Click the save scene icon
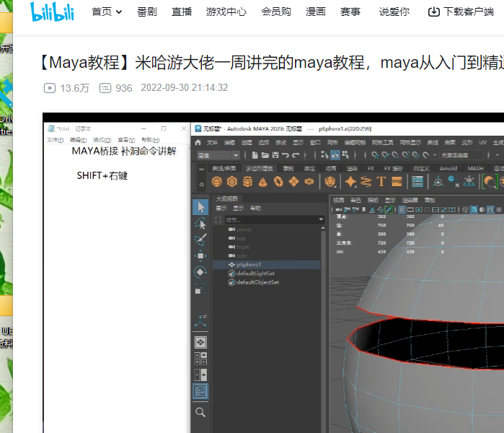Viewport: 504px width, 433px height. click(275, 155)
